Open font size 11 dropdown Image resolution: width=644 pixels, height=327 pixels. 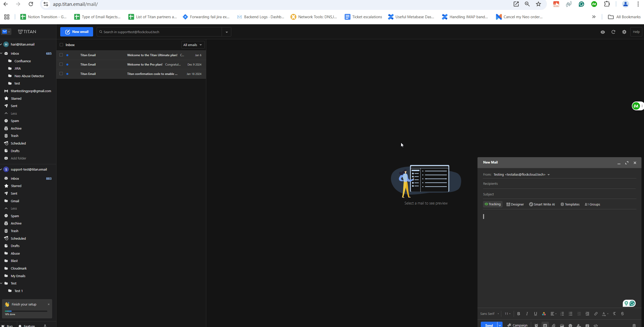pyautogui.click(x=508, y=314)
